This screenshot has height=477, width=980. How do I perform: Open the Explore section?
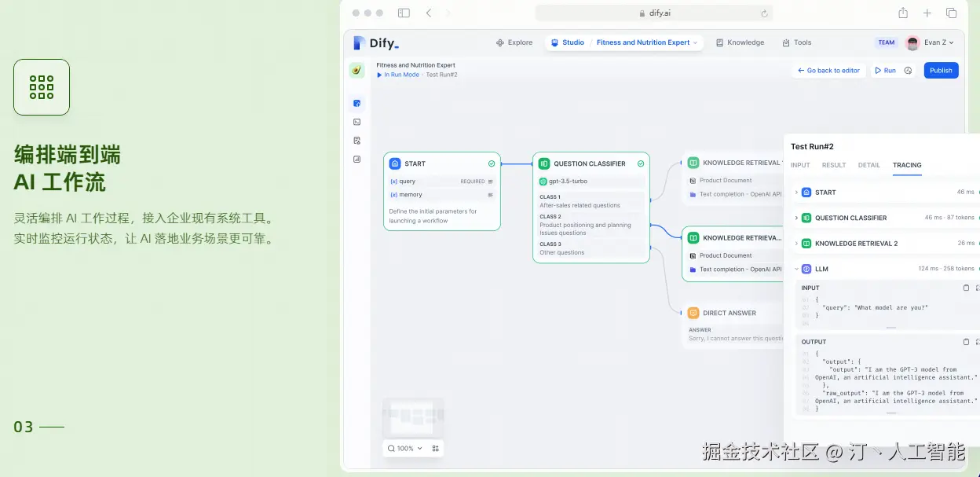pos(514,42)
